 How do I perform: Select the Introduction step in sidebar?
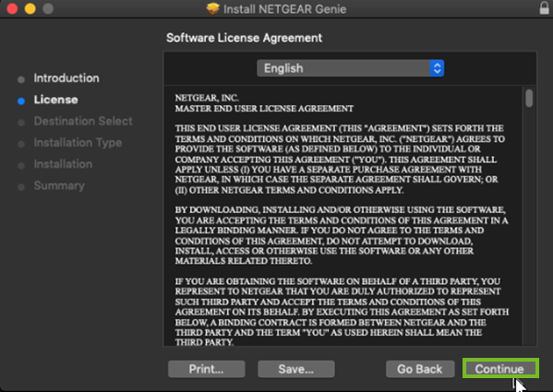tap(66, 77)
